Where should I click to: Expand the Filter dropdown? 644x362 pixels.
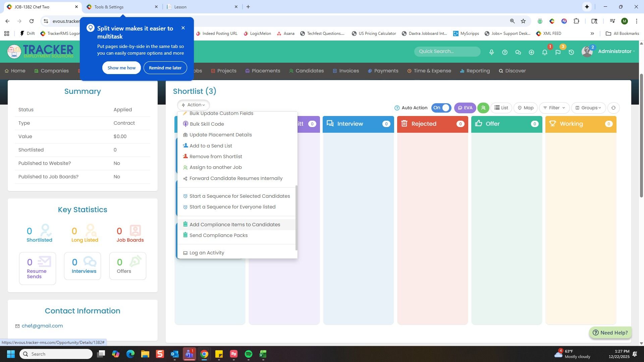tap(554, 108)
